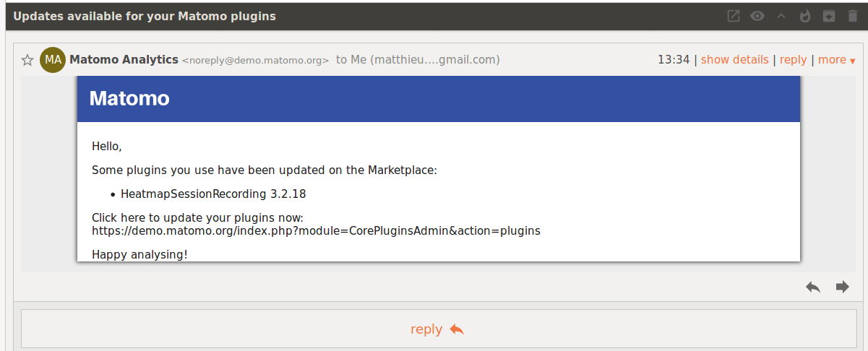
Task: Click the reply link beside show details
Action: tap(793, 60)
